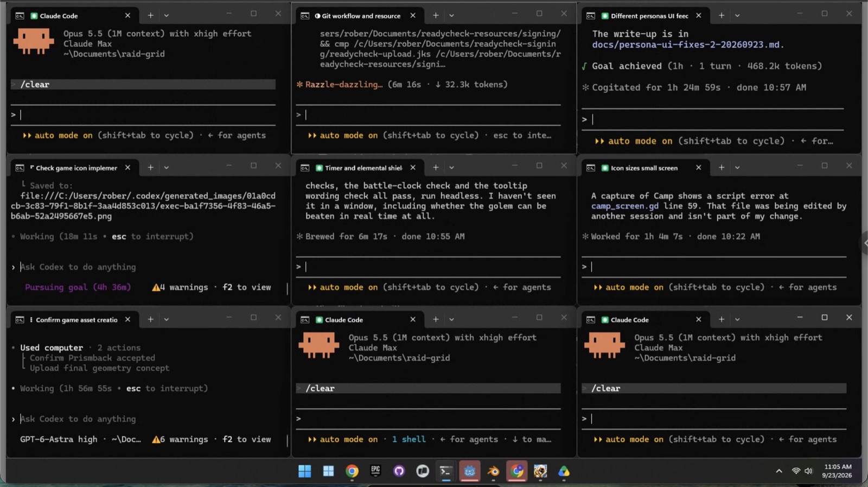Focus prompt input in Git workflow window
Image resolution: width=868 pixels, height=487 pixels.
coord(428,115)
